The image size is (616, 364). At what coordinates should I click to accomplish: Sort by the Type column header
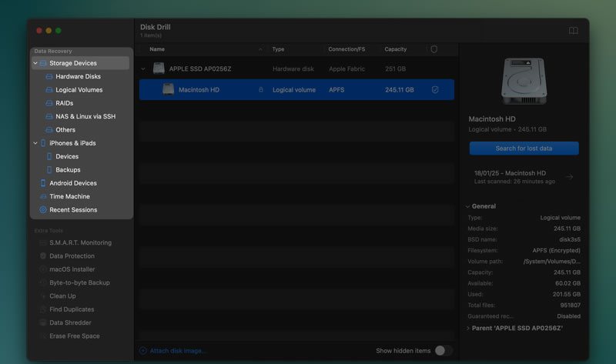coord(278,49)
